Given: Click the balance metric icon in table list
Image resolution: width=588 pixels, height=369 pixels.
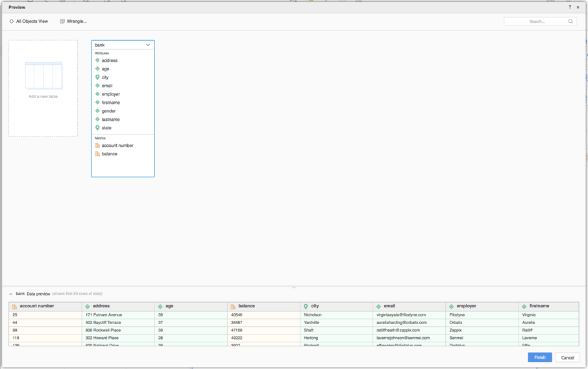Looking at the screenshot, I should coord(97,154).
